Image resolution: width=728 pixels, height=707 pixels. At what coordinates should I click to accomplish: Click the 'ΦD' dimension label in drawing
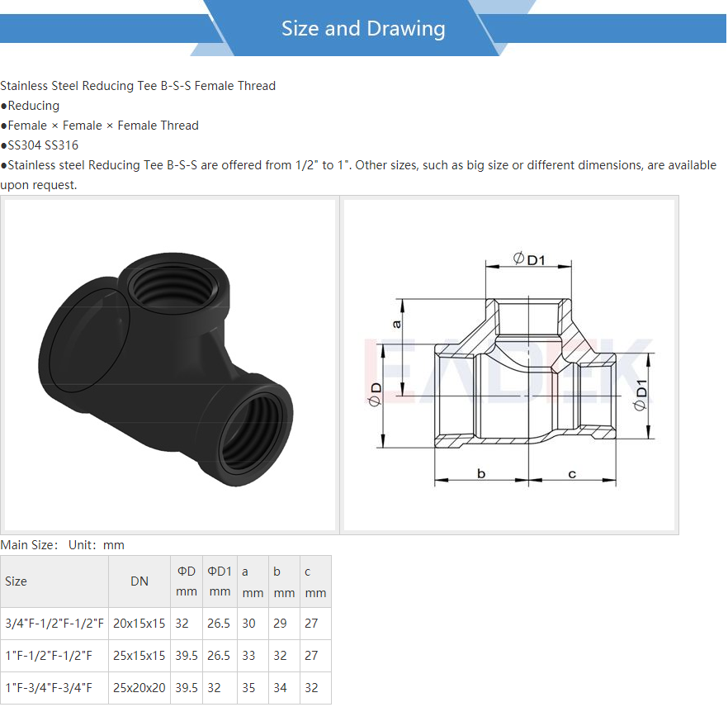[x=375, y=394]
